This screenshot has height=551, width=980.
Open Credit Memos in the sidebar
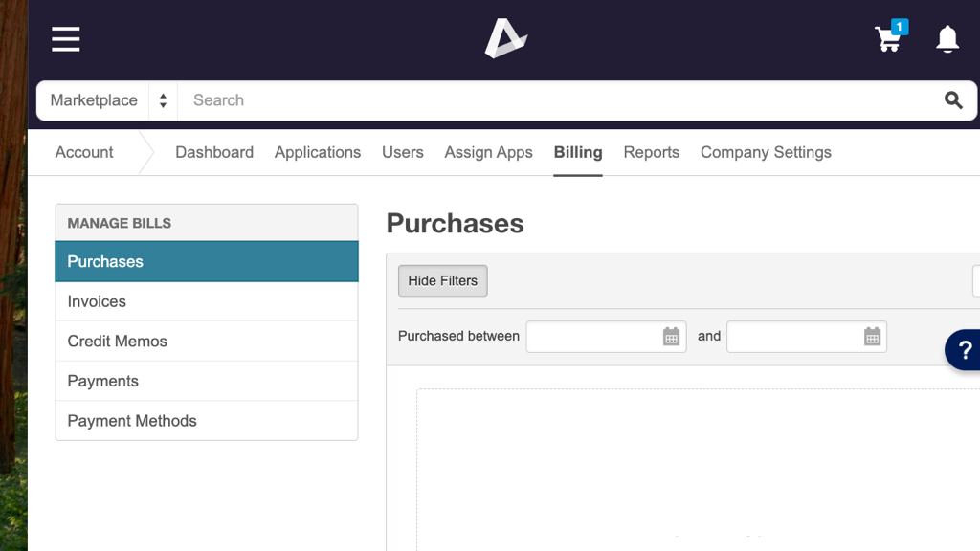coord(207,342)
